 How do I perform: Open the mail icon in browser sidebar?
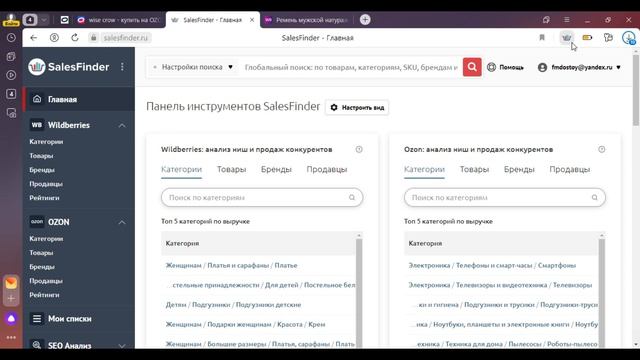click(x=11, y=282)
